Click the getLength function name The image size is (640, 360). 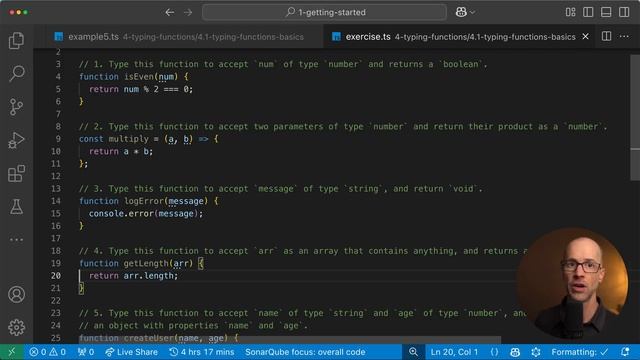coord(147,263)
